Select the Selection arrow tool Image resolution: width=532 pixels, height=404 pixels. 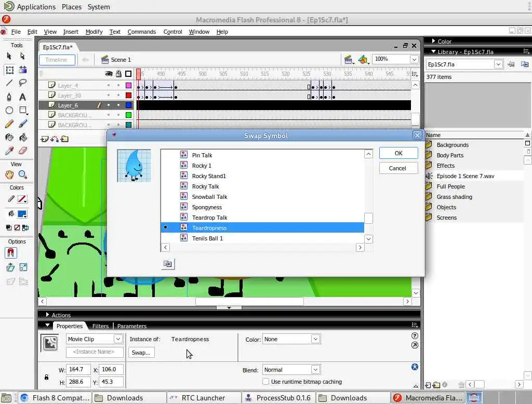pos(9,56)
